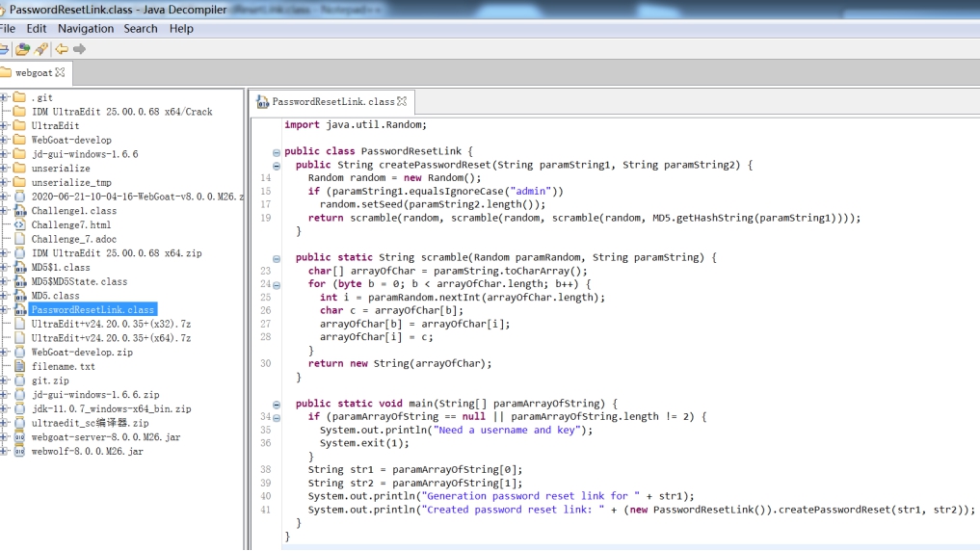This screenshot has height=551, width=980.
Task: Expand the .git folder node
Action: pos(5,97)
